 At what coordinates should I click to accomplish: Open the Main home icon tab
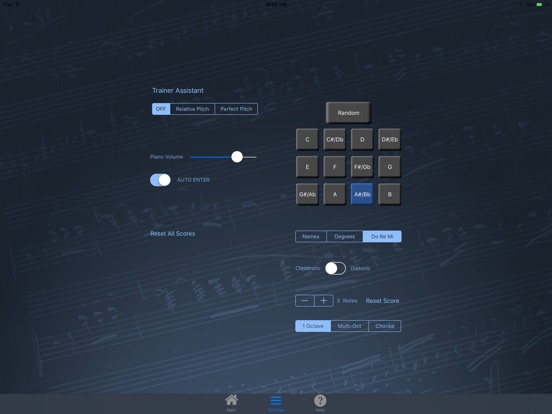pos(231,403)
